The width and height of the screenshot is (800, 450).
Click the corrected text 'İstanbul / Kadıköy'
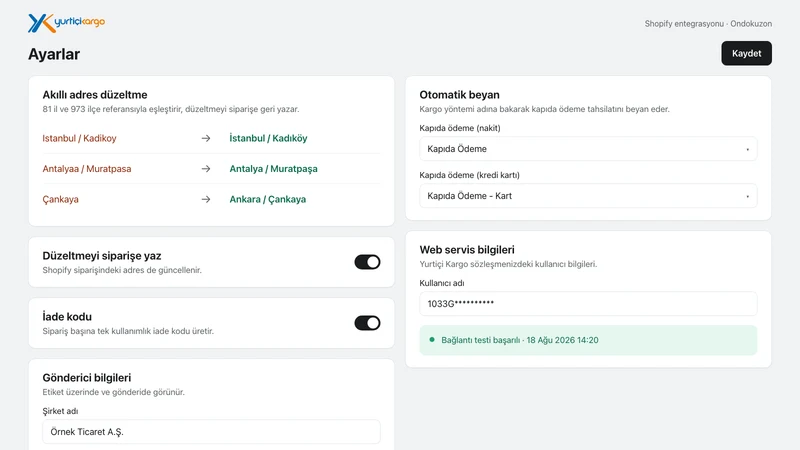click(268, 138)
